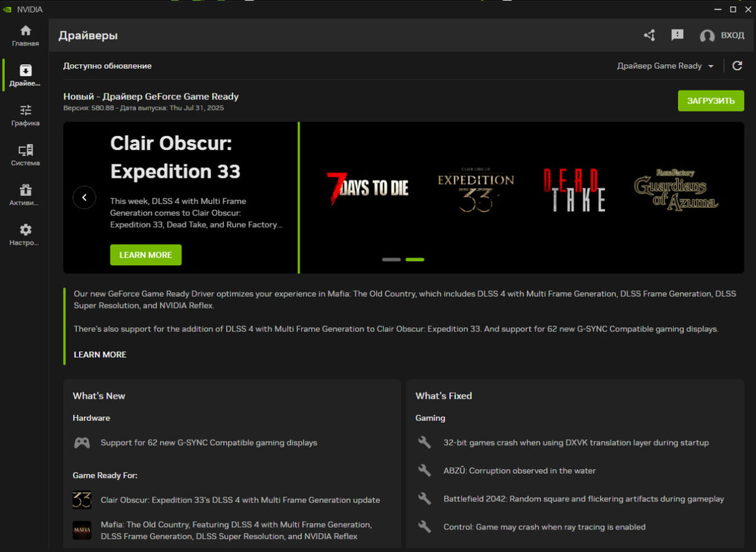Click the 7 Days to Die logo
This screenshot has width=756, height=552.
(x=367, y=188)
